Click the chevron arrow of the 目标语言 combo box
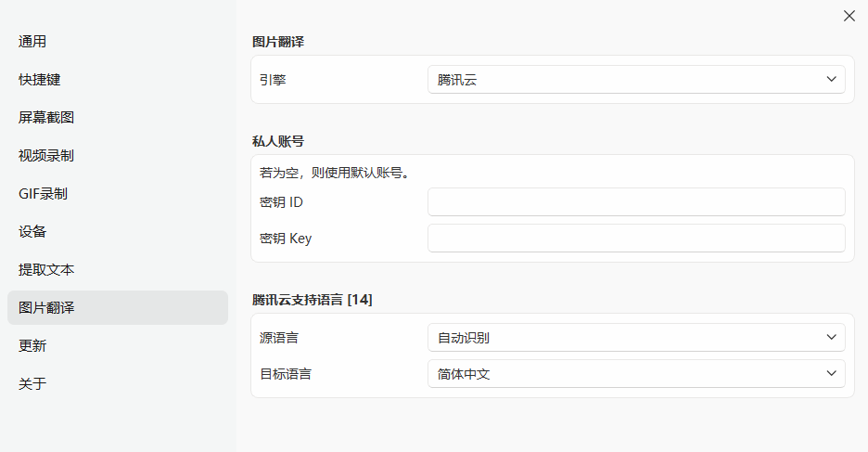 (x=831, y=374)
